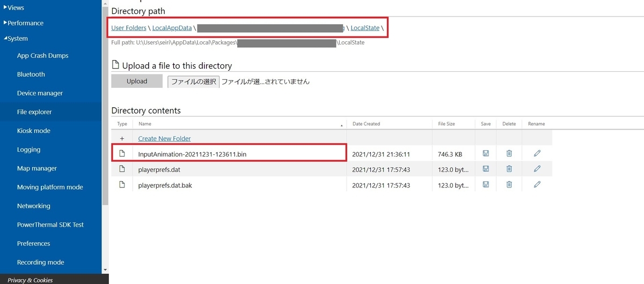Rename the InputAnimation-20211231-123611.bin file
The image size is (644, 284).
coord(537,153)
